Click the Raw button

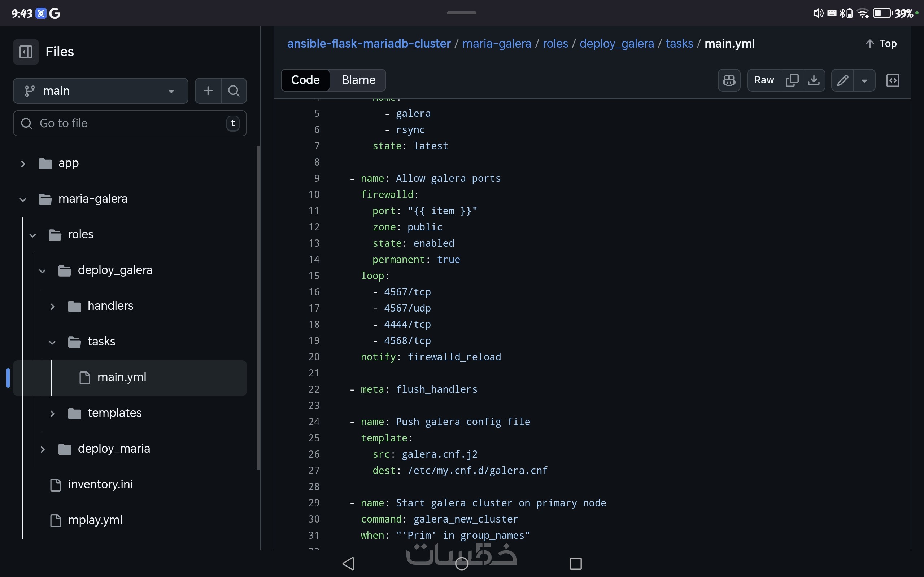click(764, 80)
